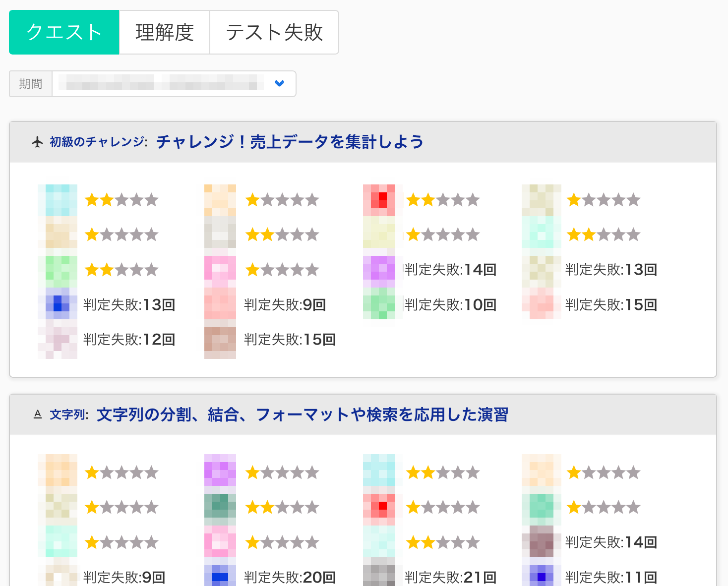Click the letter icon beside 文字列
The width and height of the screenshot is (728, 586).
tap(38, 414)
